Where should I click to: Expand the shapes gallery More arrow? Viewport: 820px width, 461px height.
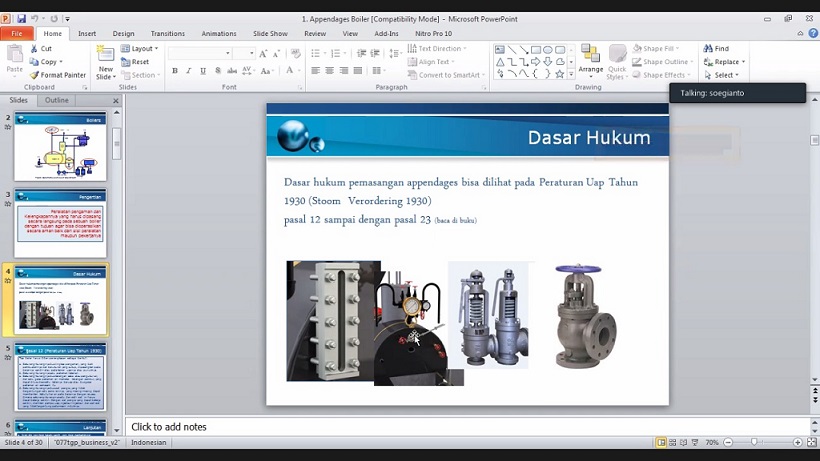click(571, 75)
